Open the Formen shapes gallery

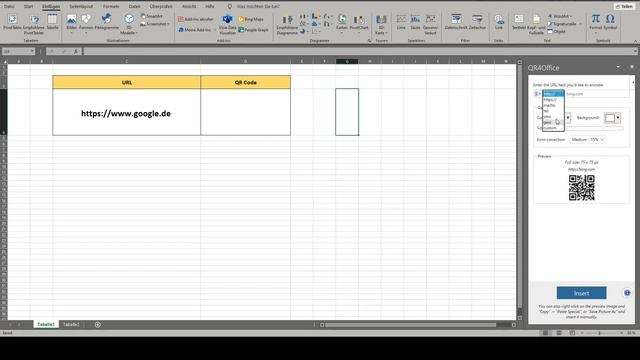click(x=86, y=23)
